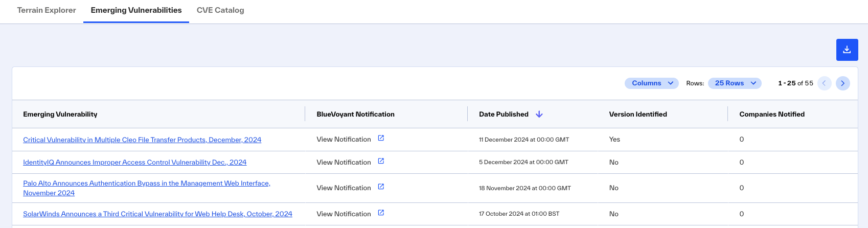Select the Emerging Vulnerabilities tab
The height and width of the screenshot is (228, 868).
[x=136, y=10]
